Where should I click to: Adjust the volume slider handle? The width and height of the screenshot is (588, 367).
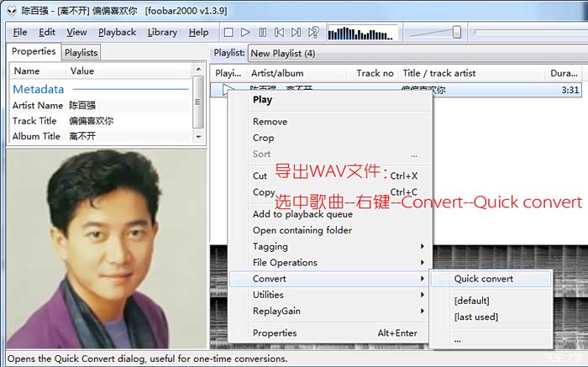pos(457,33)
